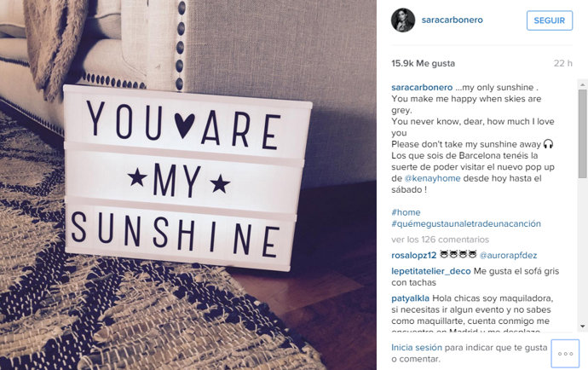
Task: Open the @kenayhome mention link
Action: click(x=432, y=178)
